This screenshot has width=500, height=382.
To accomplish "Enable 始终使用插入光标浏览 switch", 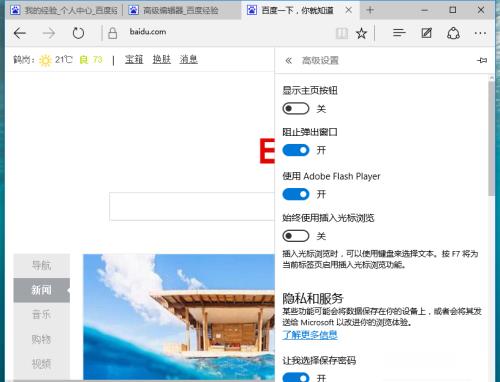I will click(x=296, y=236).
